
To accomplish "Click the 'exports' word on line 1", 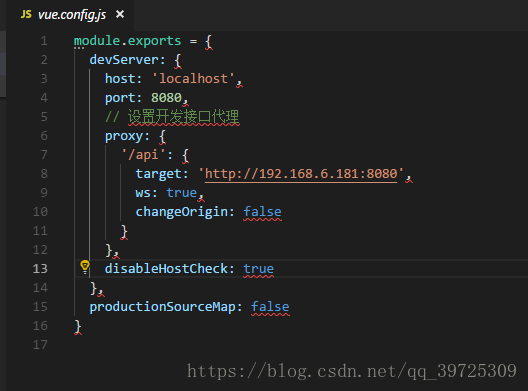I will click(155, 41).
